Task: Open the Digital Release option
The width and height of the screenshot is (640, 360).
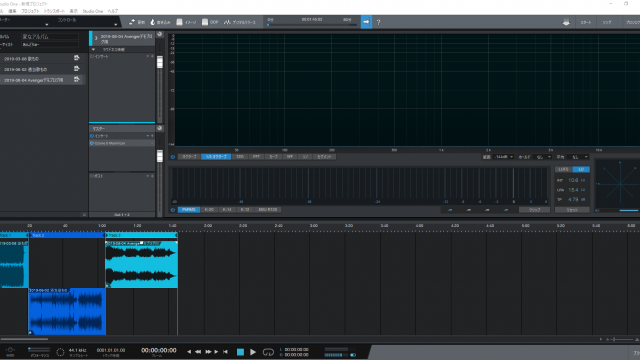Action: [x=240, y=22]
